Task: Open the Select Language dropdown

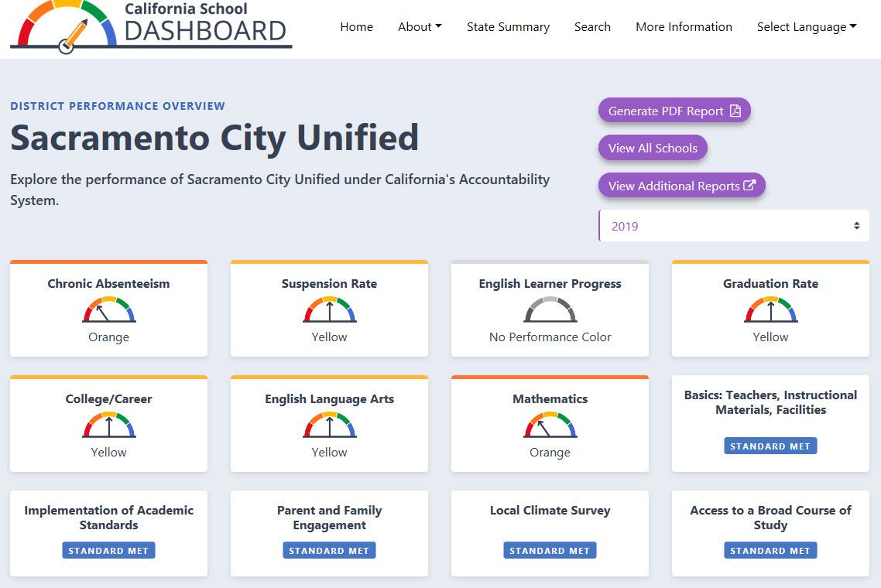Action: (x=806, y=27)
